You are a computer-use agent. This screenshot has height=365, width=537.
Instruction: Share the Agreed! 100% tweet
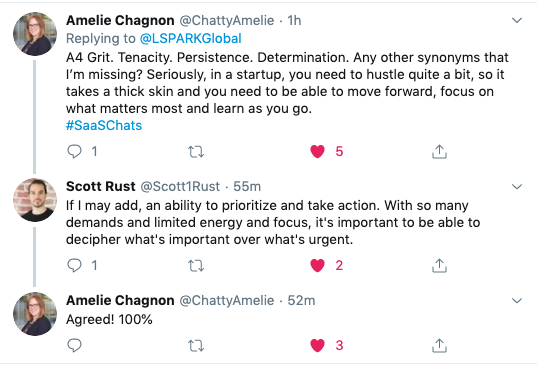pyautogui.click(x=439, y=345)
